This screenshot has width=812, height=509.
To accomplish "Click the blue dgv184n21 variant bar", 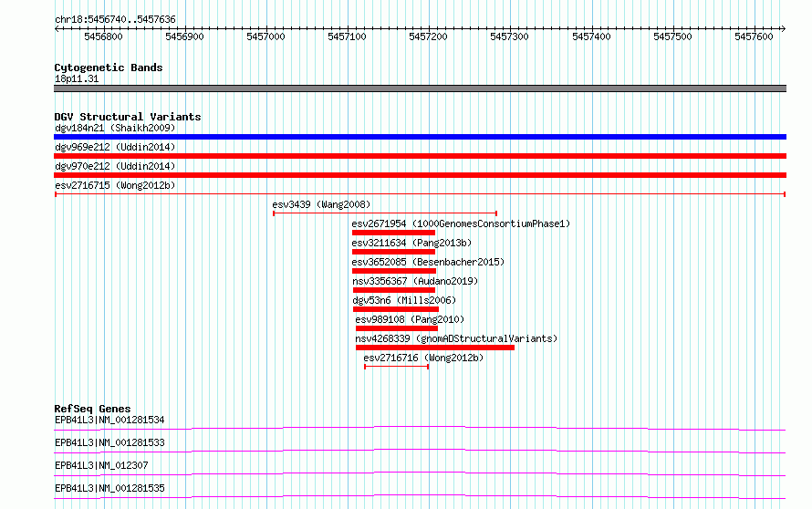I will pyautogui.click(x=420, y=137).
